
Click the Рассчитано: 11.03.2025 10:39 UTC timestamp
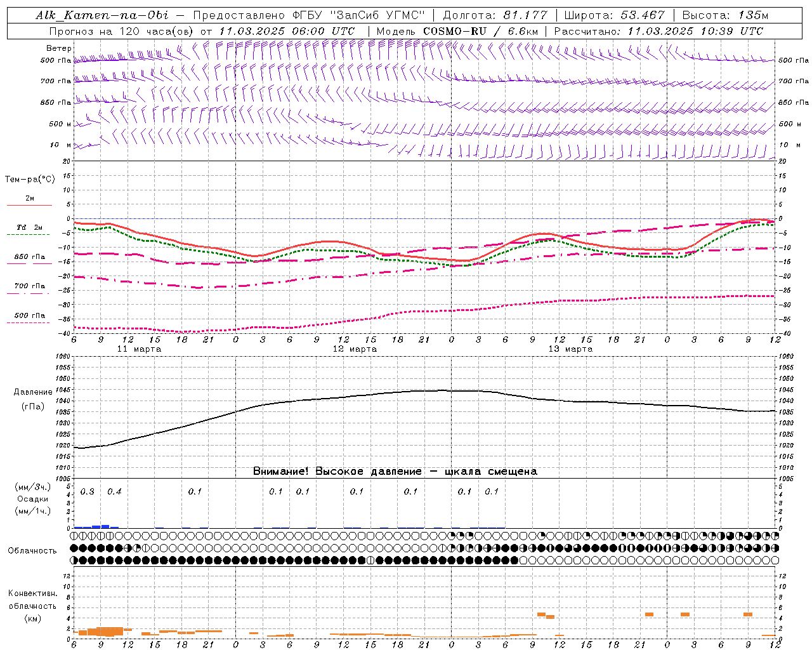pyautogui.click(x=658, y=31)
